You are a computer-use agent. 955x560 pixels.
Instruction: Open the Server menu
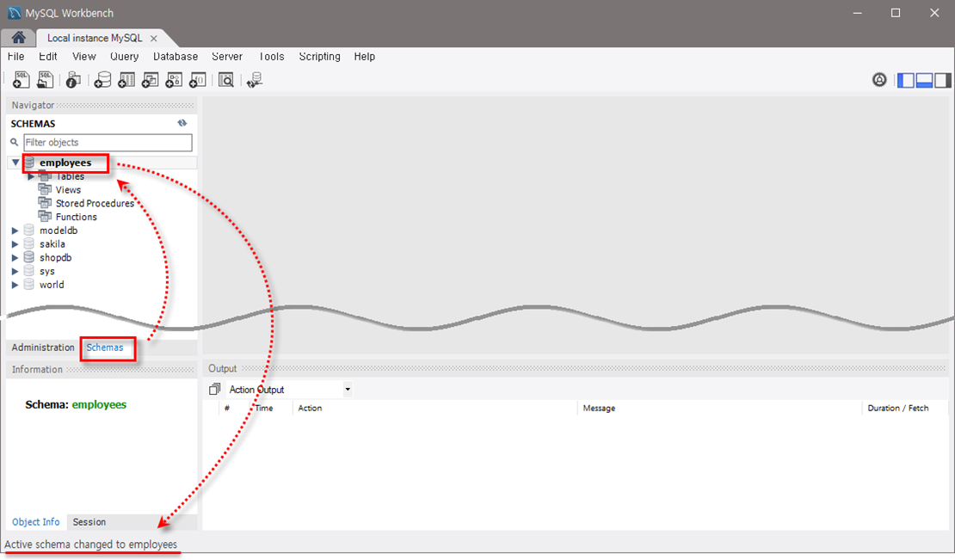coord(227,57)
